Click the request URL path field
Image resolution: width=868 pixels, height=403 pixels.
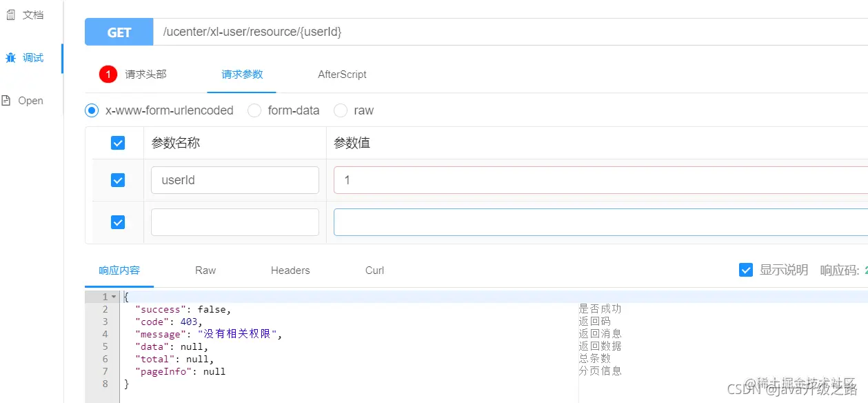510,32
